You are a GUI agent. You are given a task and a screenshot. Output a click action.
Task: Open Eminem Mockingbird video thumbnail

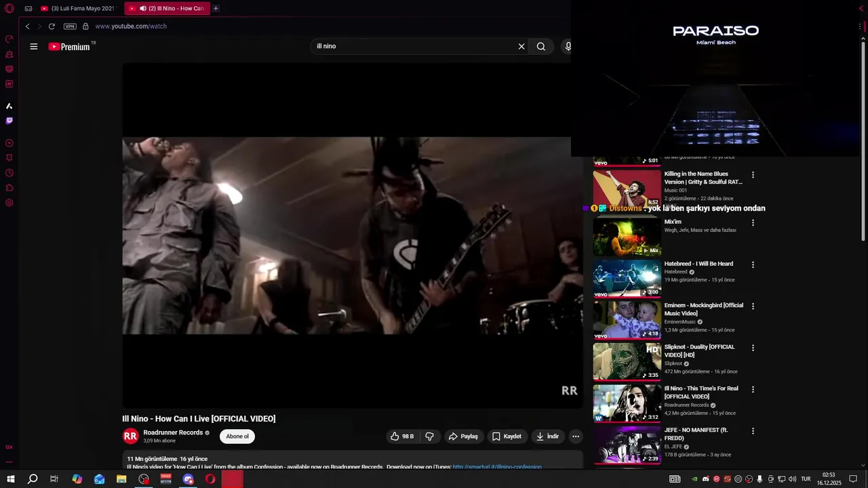click(x=627, y=320)
